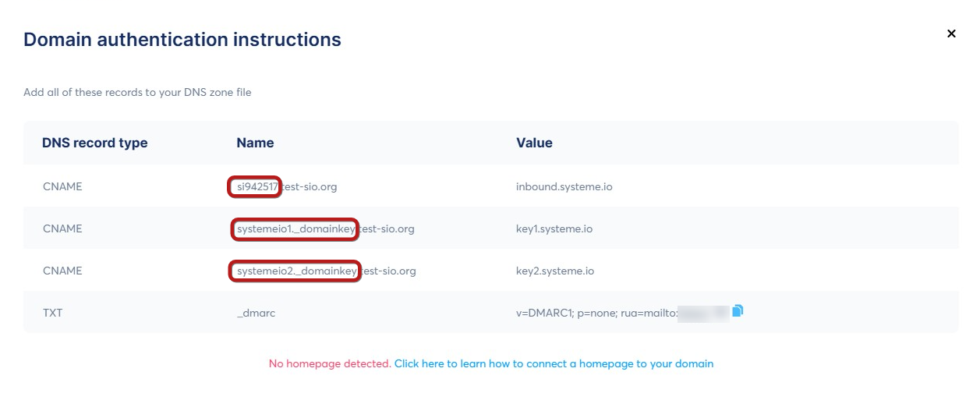Click the DNS record type column header
This screenshot has height=393, width=980.
[x=94, y=143]
